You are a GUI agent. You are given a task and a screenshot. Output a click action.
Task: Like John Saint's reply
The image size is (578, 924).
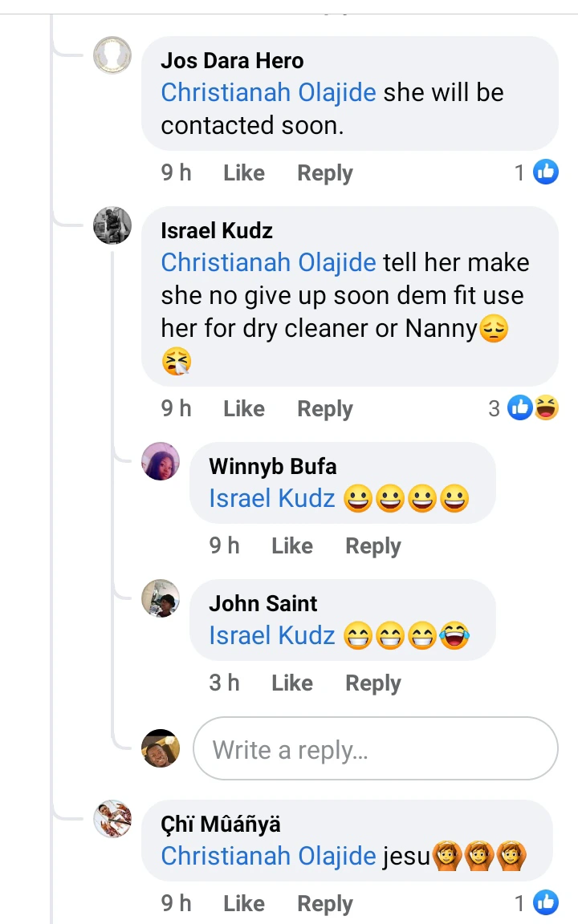292,683
